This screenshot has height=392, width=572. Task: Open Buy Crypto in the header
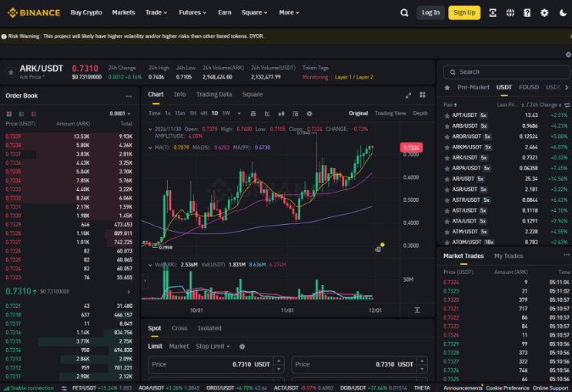point(86,13)
